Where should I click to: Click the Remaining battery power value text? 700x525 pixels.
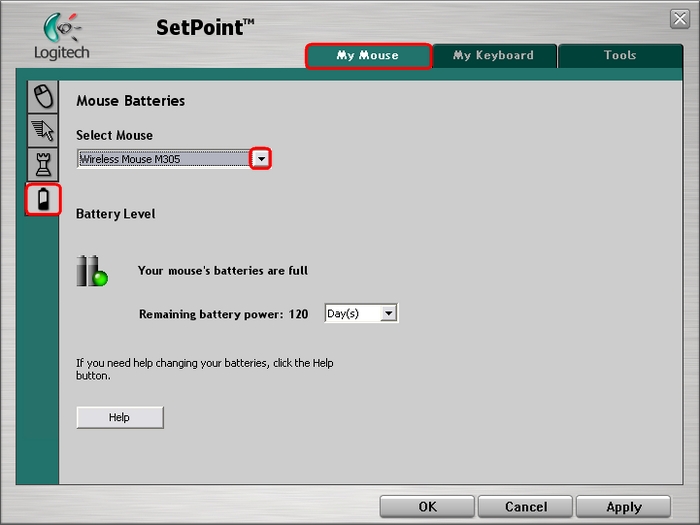(223, 314)
